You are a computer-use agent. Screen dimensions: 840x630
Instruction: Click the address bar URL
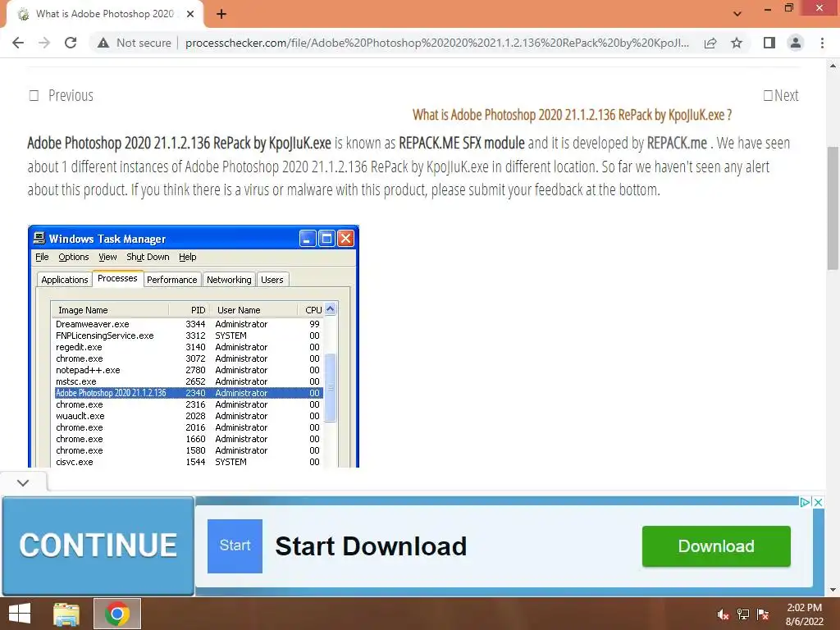point(436,43)
